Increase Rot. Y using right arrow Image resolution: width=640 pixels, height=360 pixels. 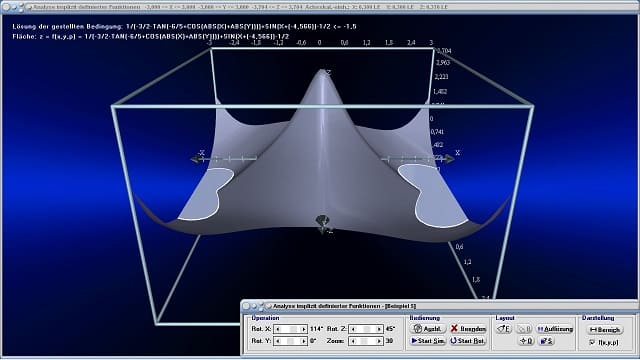coord(303,341)
